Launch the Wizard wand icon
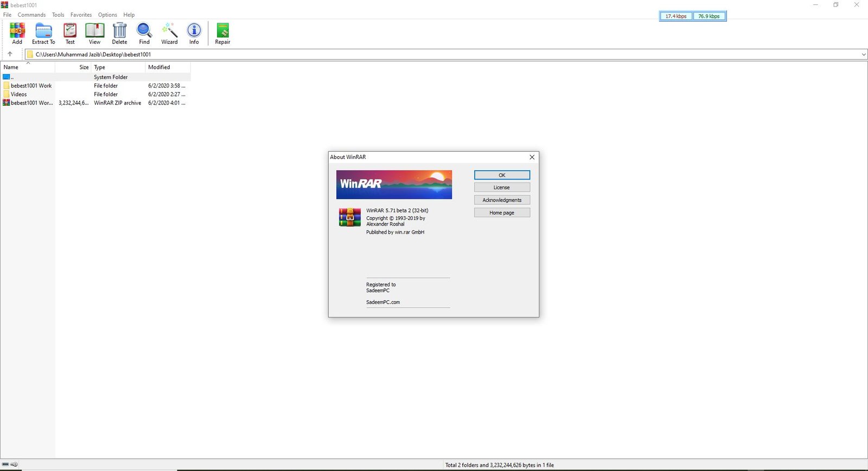 [x=169, y=34]
